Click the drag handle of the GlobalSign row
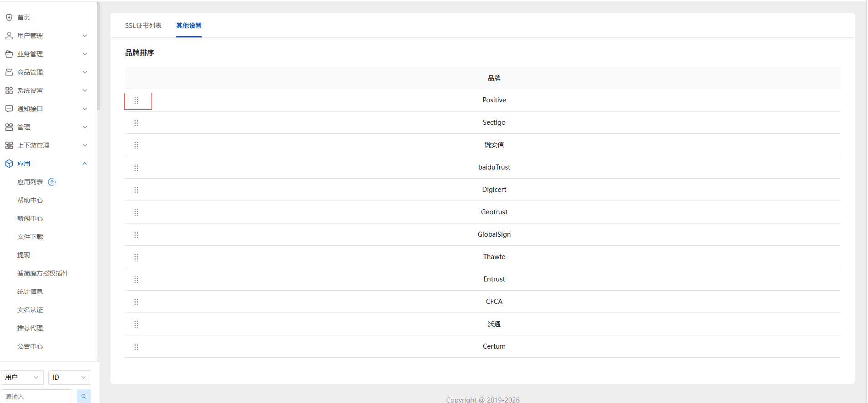 [136, 235]
